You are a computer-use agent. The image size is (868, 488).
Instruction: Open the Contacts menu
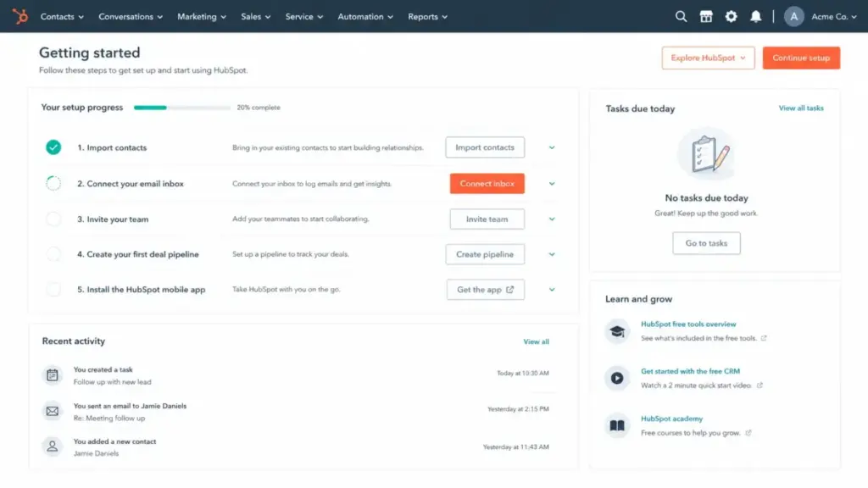(62, 17)
